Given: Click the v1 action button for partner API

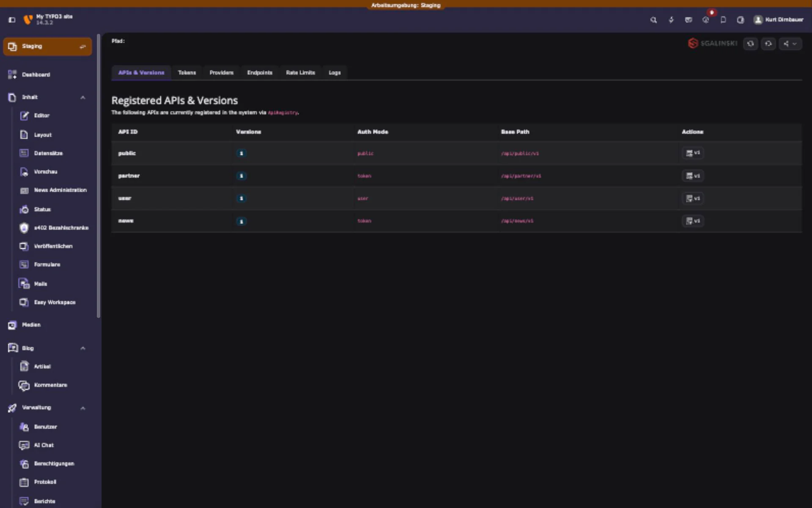Looking at the screenshot, I should coord(693,176).
